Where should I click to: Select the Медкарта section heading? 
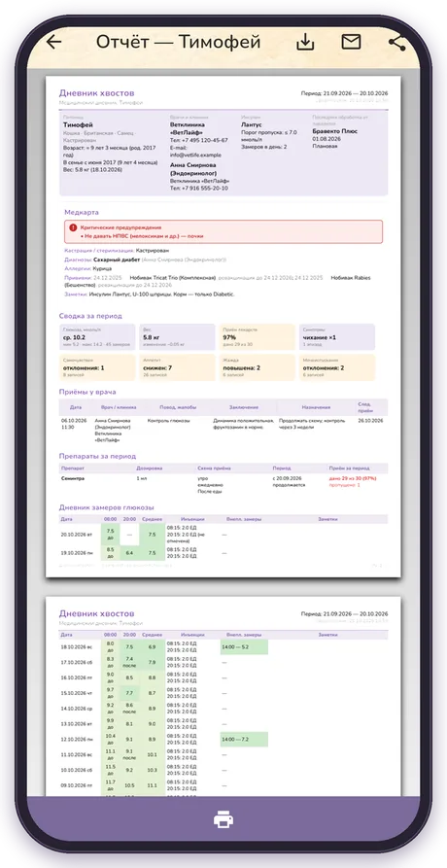click(x=82, y=212)
